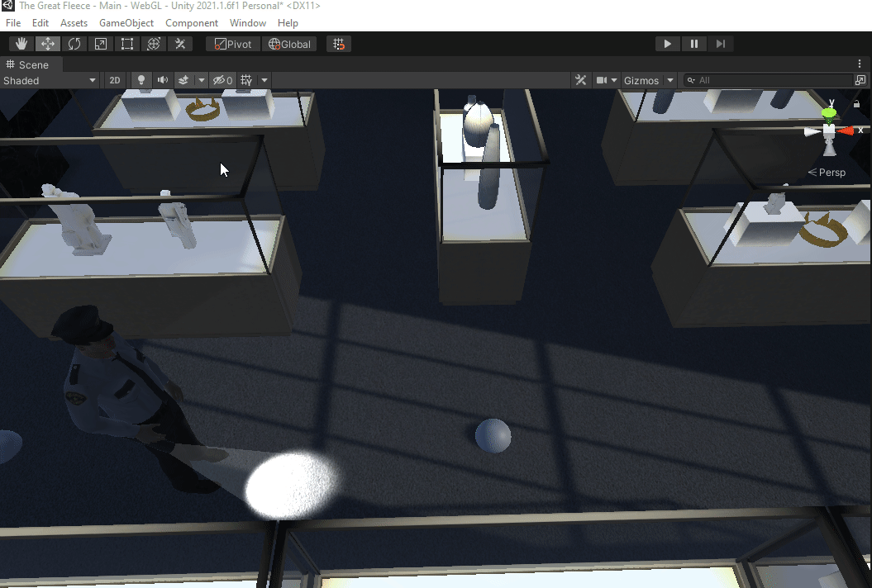Select the Hand tool in the toolbar
The width and height of the screenshot is (872, 588).
[x=20, y=43]
